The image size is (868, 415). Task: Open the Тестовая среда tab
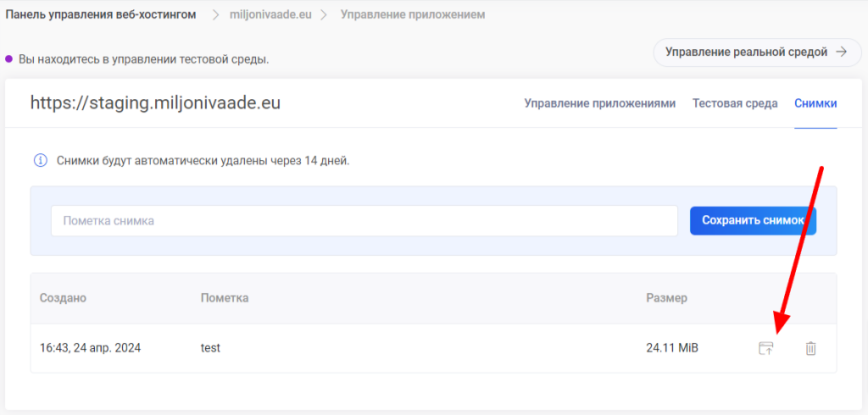[x=734, y=103]
